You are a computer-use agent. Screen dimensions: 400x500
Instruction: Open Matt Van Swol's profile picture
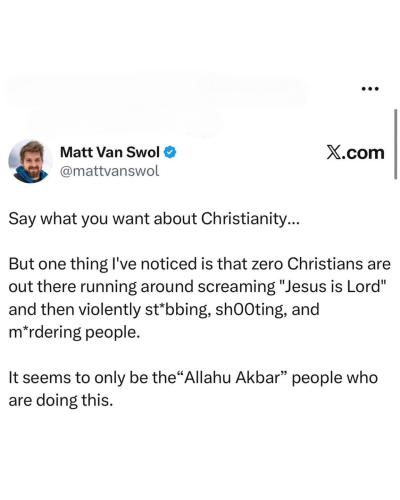(30, 162)
